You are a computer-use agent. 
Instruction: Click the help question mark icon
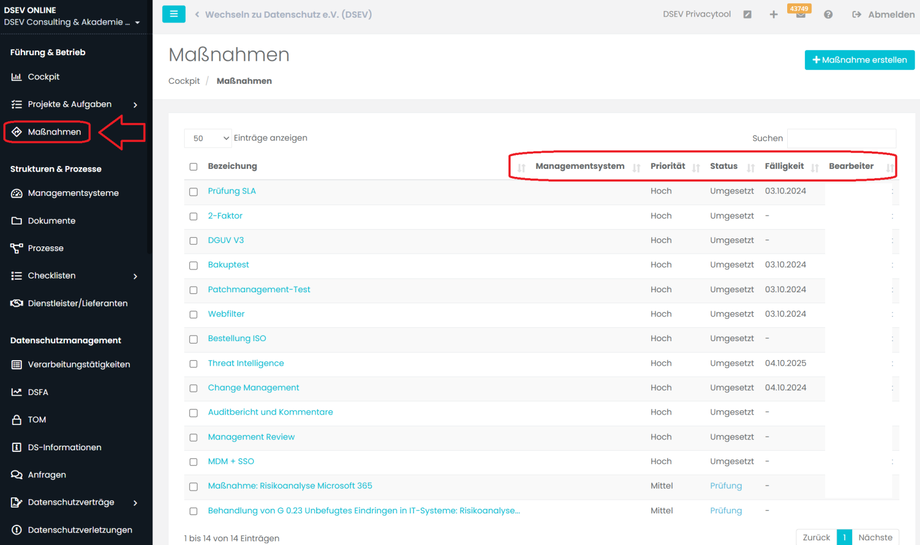tap(828, 15)
